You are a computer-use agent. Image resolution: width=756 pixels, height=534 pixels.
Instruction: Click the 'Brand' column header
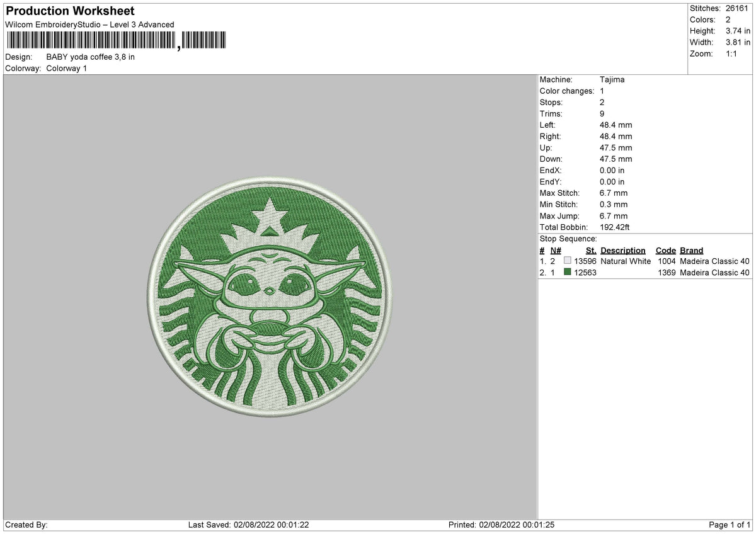pos(692,251)
